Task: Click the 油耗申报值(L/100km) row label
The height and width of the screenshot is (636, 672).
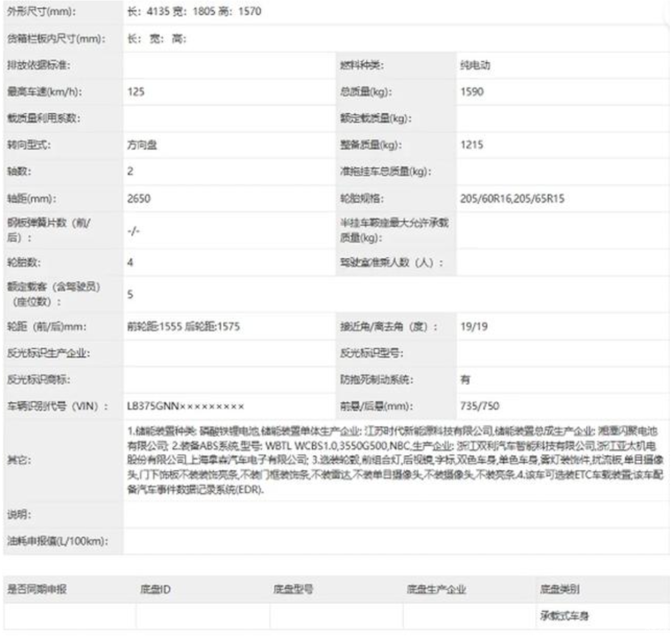Action: click(57, 541)
